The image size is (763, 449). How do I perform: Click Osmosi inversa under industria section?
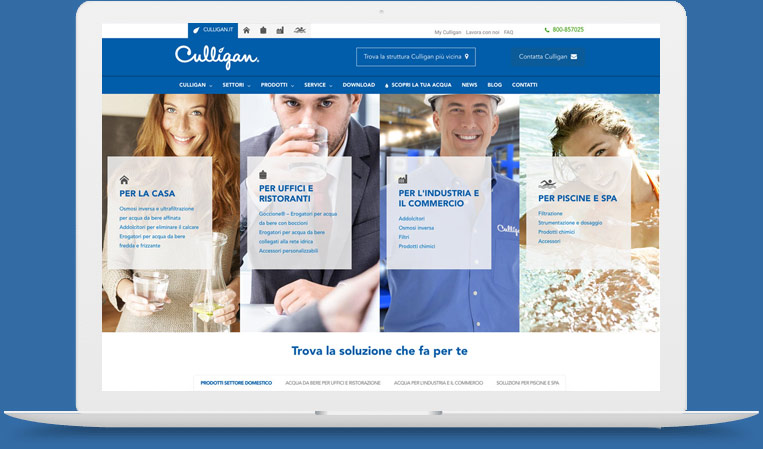[x=417, y=228]
